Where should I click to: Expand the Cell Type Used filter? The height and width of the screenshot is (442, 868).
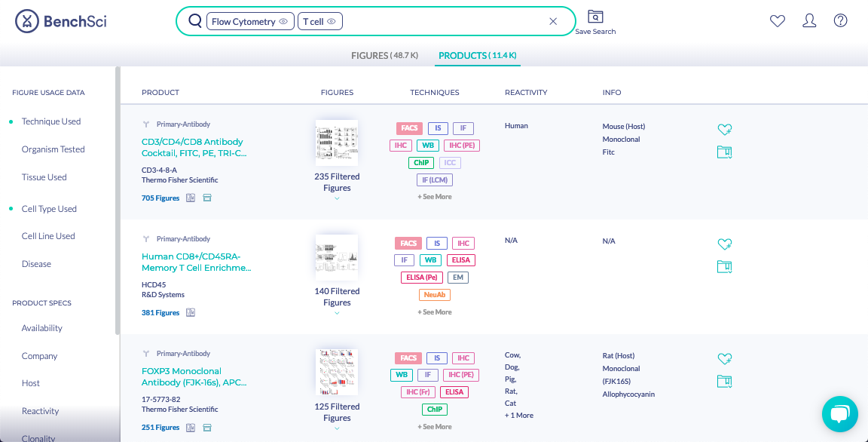(49, 209)
